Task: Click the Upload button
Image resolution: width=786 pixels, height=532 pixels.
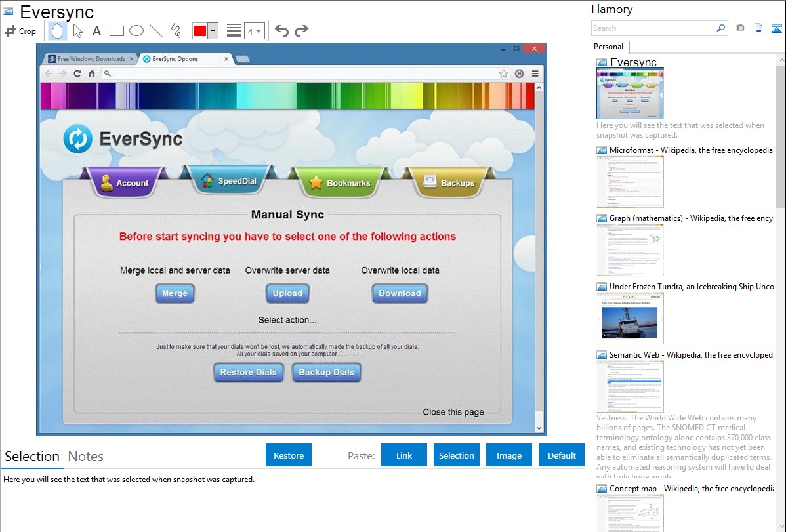Action: [287, 293]
